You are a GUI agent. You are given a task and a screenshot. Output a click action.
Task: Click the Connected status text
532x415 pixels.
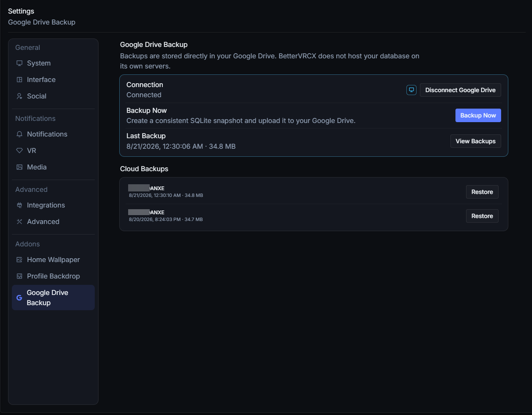pyautogui.click(x=144, y=95)
